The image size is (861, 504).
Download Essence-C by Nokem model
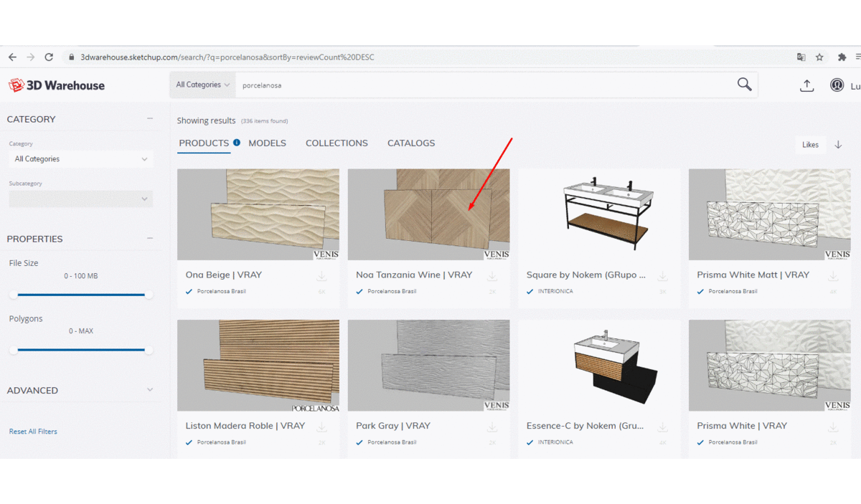(x=663, y=427)
